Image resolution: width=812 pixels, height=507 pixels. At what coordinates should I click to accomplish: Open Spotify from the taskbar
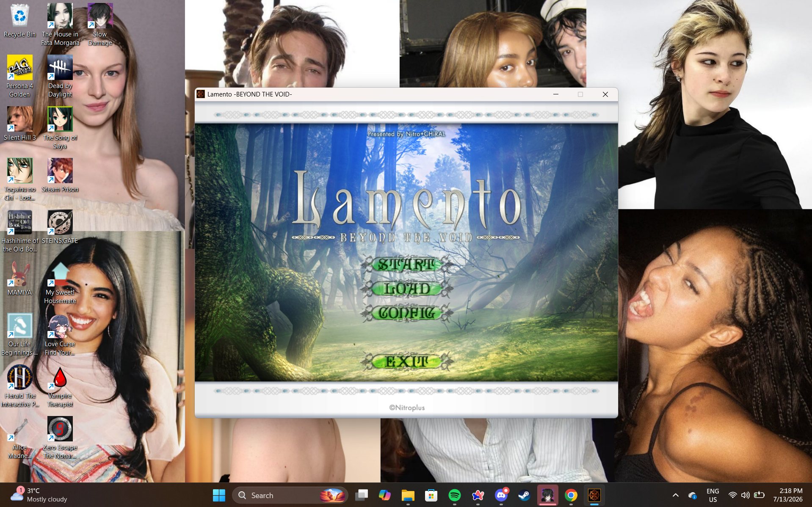(x=455, y=495)
